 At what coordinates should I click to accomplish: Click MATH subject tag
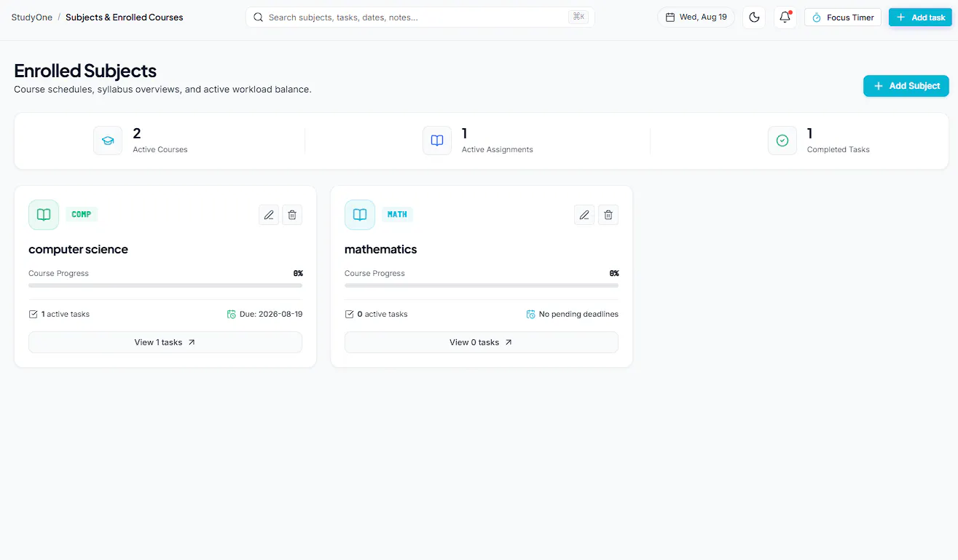click(x=397, y=215)
